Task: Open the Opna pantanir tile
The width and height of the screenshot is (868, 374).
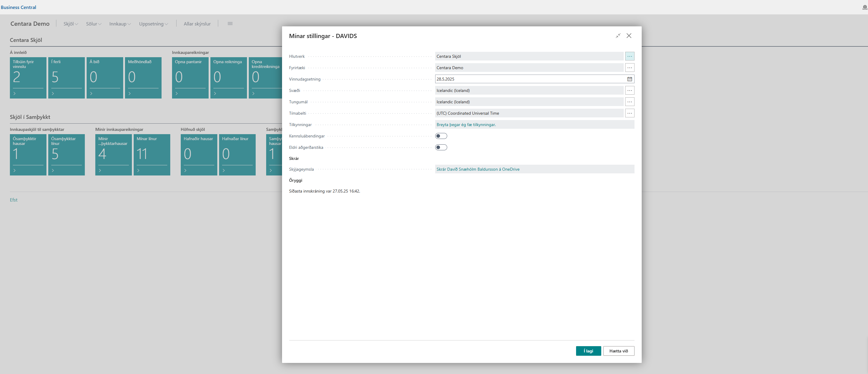Action: (x=190, y=78)
